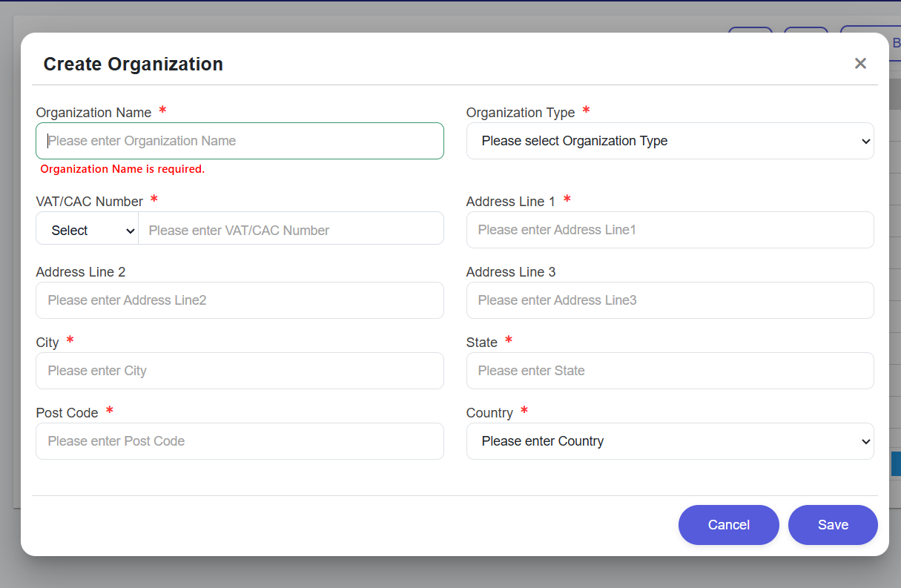Click the Country dropdown's chevron arrow

point(865,441)
